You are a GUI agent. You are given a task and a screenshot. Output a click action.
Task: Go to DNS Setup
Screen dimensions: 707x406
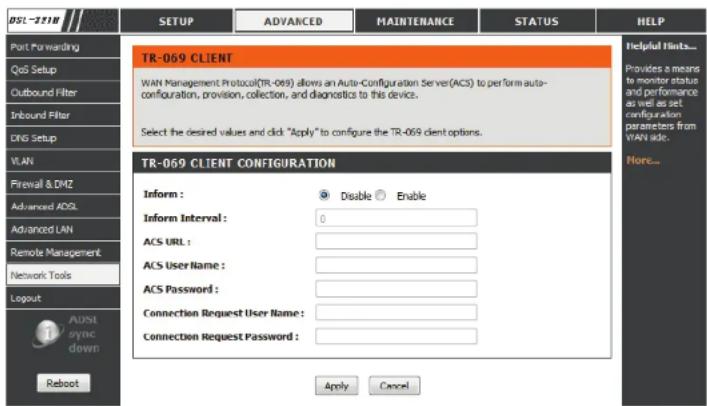pos(63,138)
